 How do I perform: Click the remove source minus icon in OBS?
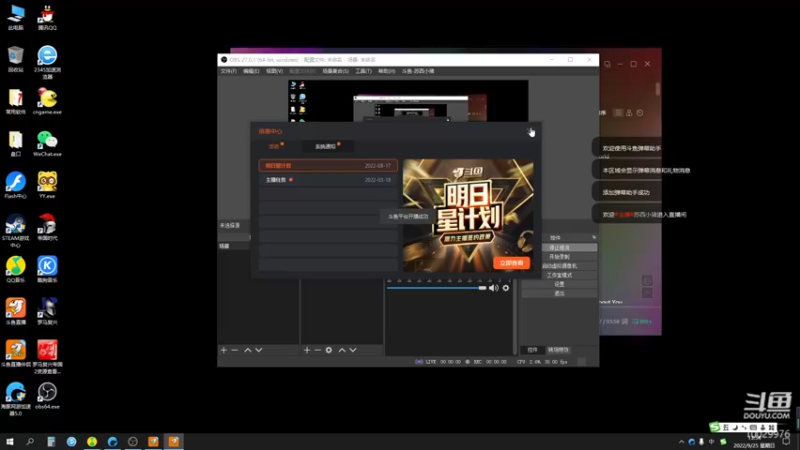tap(318, 350)
